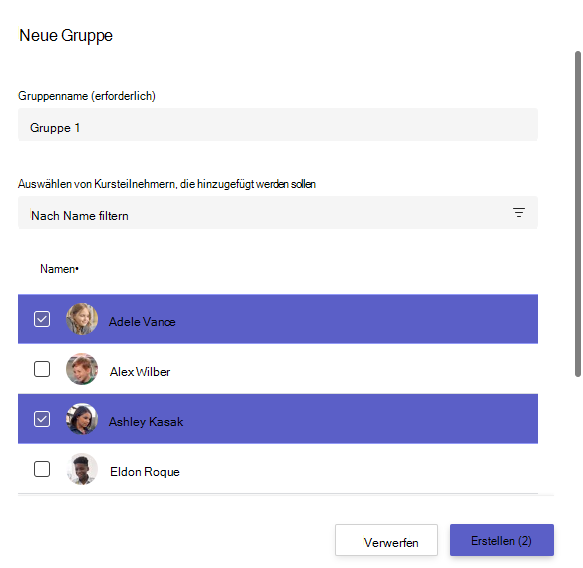The image size is (583, 568).
Task: Tick the Eldon Roque checkbox
Action: tap(42, 469)
